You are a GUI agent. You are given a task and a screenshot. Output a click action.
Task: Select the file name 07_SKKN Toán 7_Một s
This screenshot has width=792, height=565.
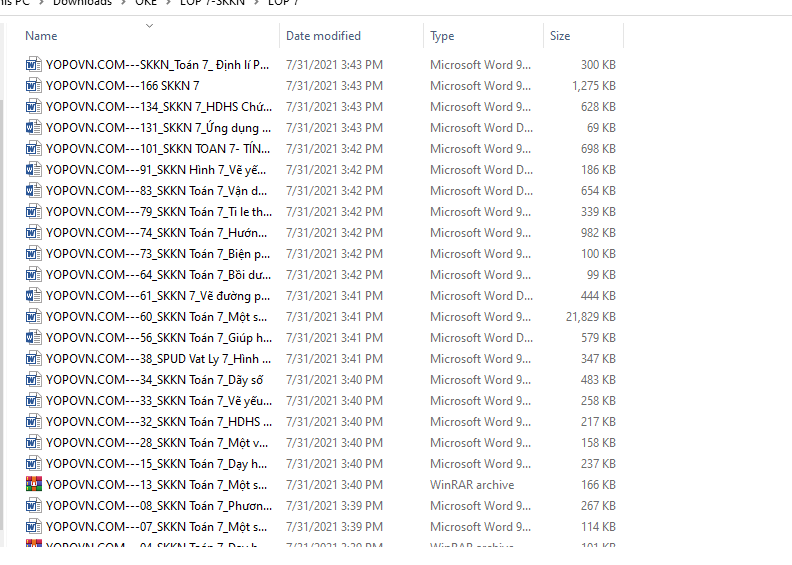click(156, 527)
